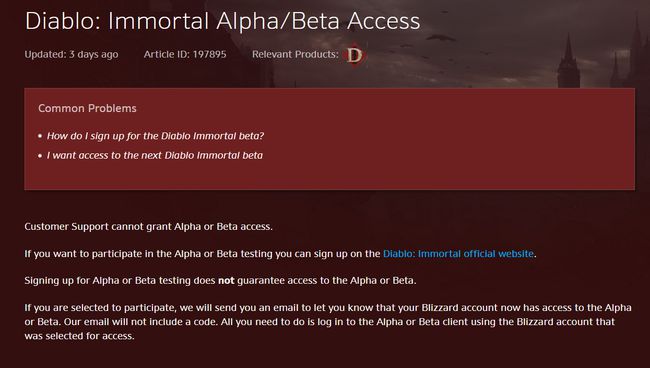Click the "If you want to participate" sentence

pos(280,254)
